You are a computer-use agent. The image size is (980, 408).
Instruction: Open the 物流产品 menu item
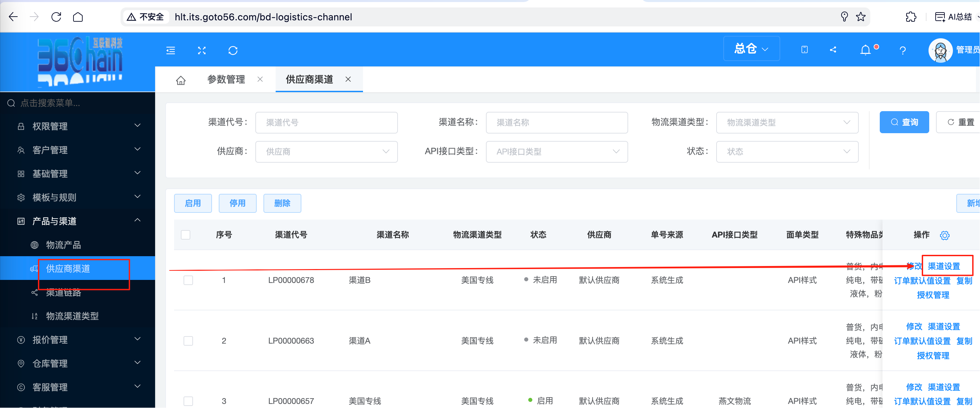pos(78,245)
